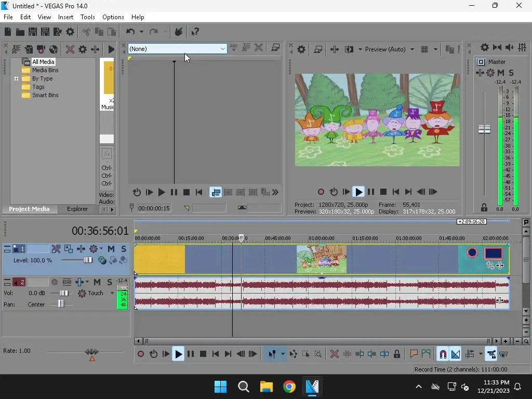Open video track 1 automation settings dropdown
Viewport: 532px width, 399px height.
coord(101,249)
